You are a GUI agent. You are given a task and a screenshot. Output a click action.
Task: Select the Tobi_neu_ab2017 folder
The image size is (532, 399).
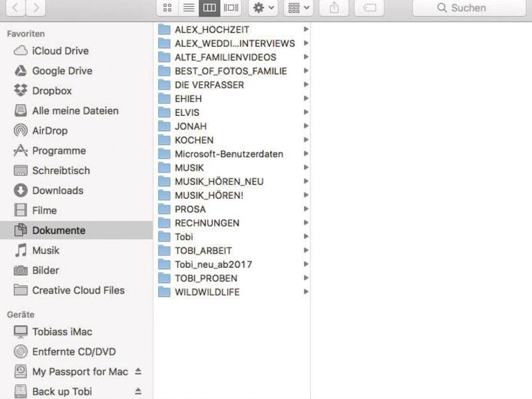point(232,264)
